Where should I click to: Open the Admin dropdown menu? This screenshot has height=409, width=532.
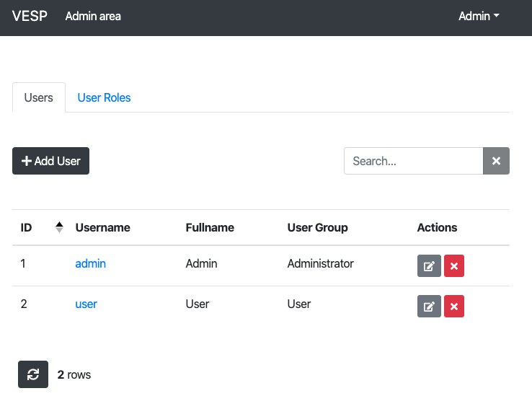(479, 16)
